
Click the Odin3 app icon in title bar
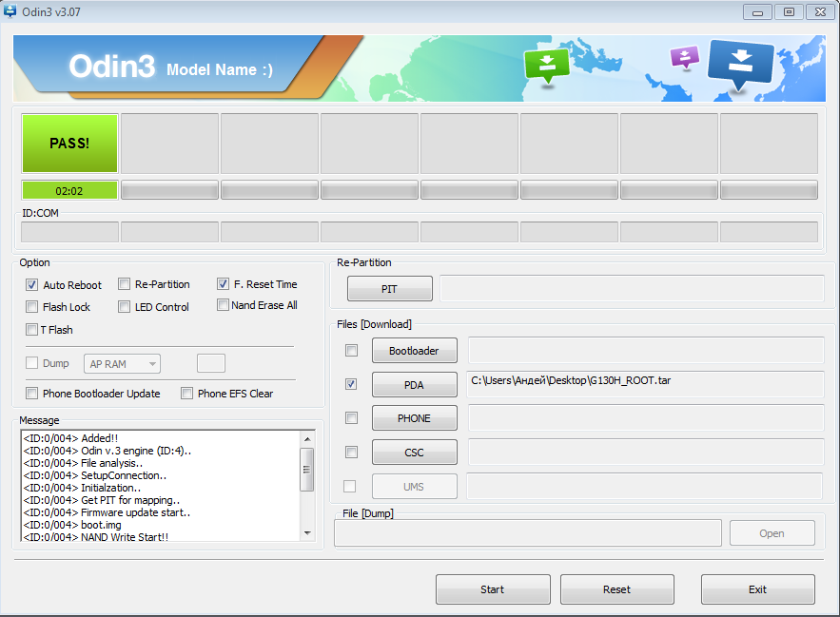10,10
